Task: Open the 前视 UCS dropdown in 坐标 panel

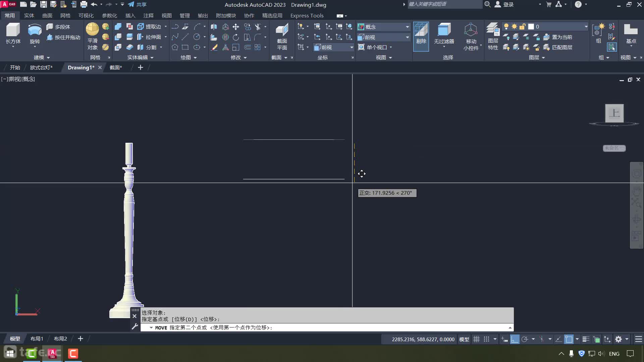Action: coord(334,47)
